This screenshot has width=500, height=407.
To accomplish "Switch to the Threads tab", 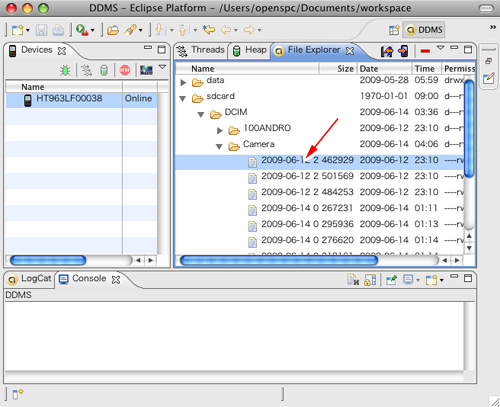I will point(201,50).
